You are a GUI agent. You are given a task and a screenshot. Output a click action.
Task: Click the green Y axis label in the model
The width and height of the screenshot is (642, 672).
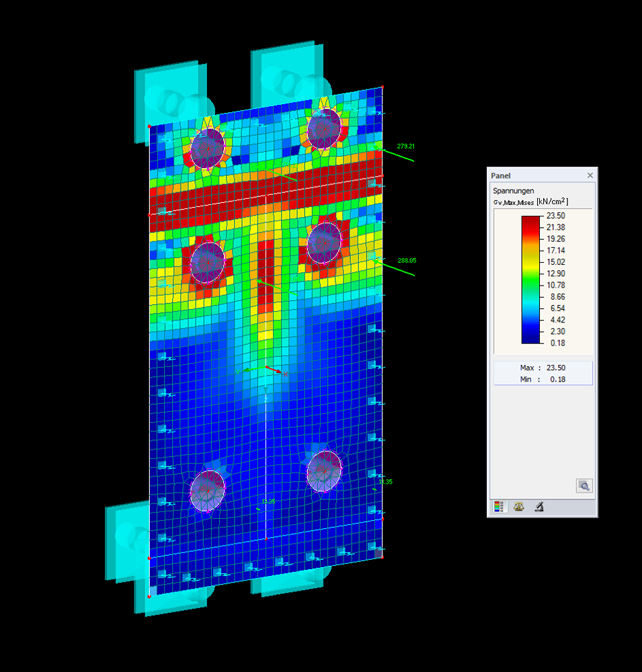[x=238, y=372]
